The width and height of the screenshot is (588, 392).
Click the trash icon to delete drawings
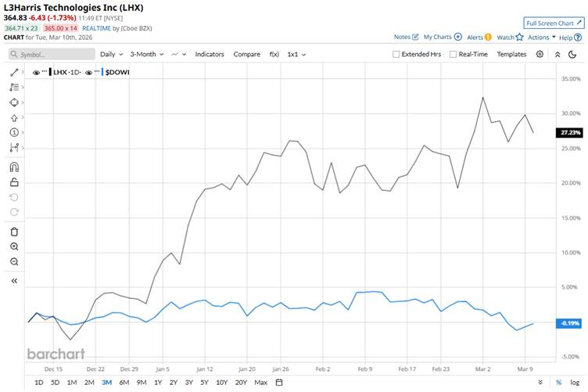pos(14,232)
